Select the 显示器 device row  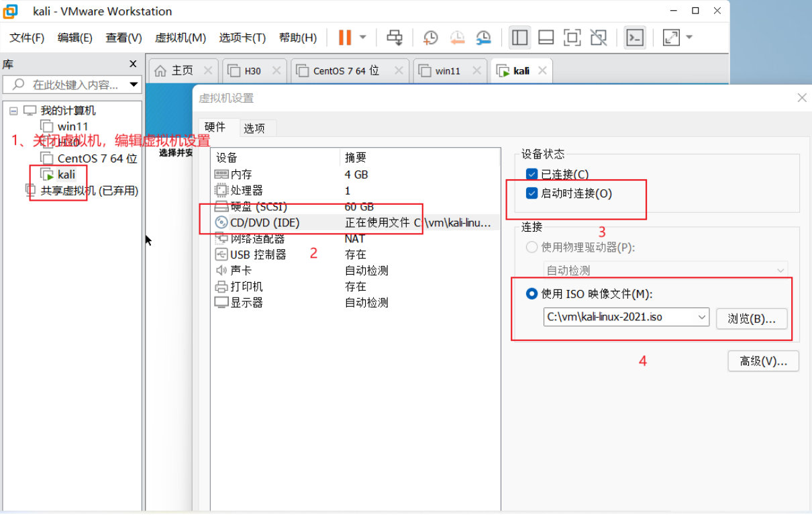[355, 303]
